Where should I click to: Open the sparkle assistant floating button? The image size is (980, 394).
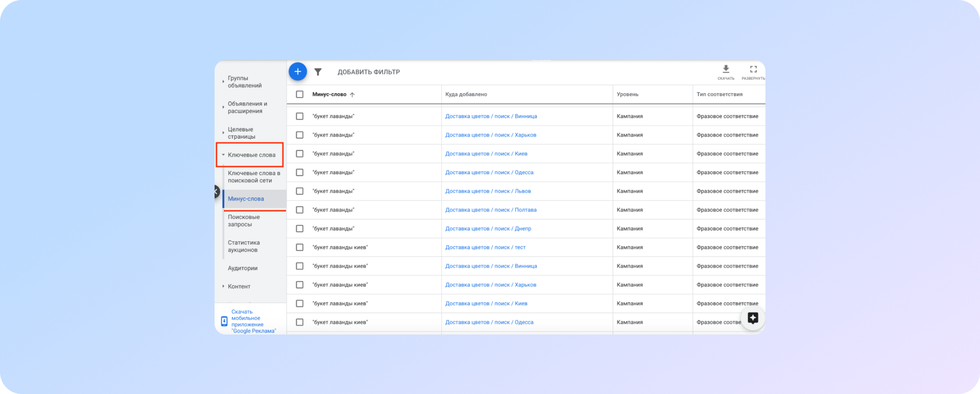click(x=753, y=318)
